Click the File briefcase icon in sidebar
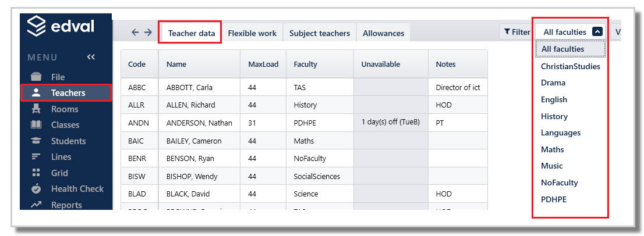Viewport: 644px width, 236px height. tap(36, 77)
